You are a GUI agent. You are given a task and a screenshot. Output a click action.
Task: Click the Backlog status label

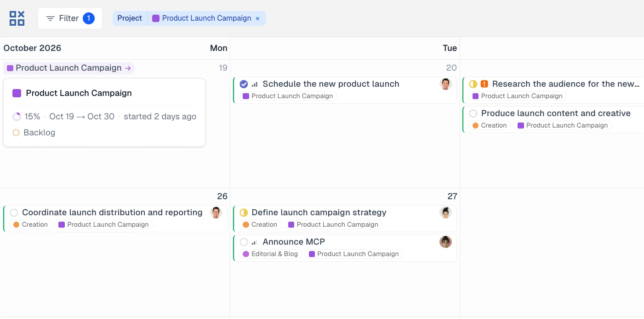[x=39, y=133]
